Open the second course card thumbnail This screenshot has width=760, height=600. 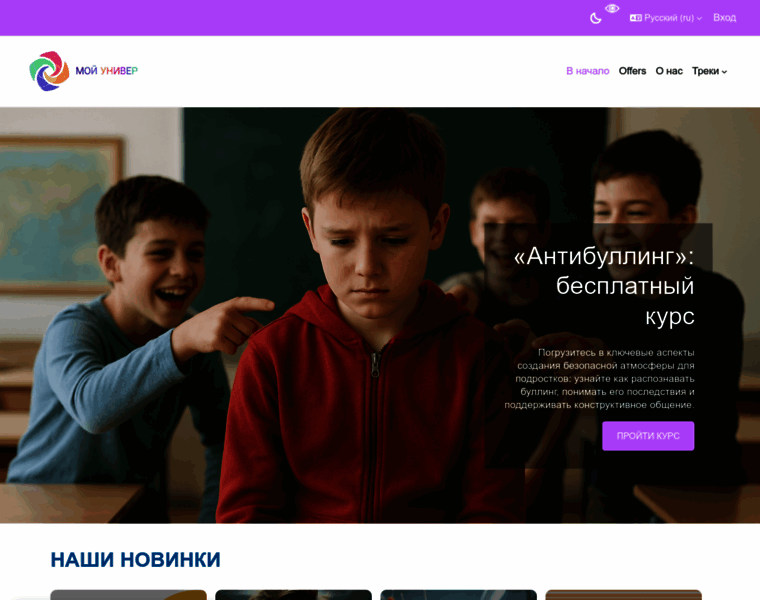293,595
